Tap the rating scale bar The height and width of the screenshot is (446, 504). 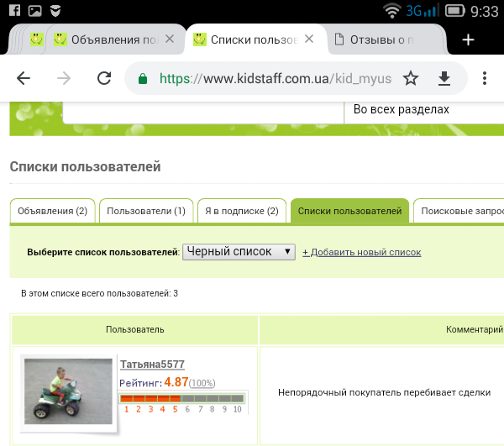182,403
